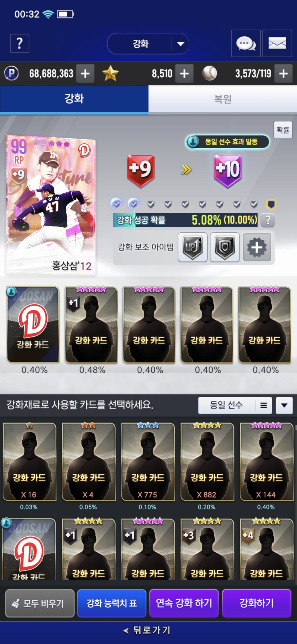Click the question mark beside success probability
The image size is (297, 644).
pos(268,220)
